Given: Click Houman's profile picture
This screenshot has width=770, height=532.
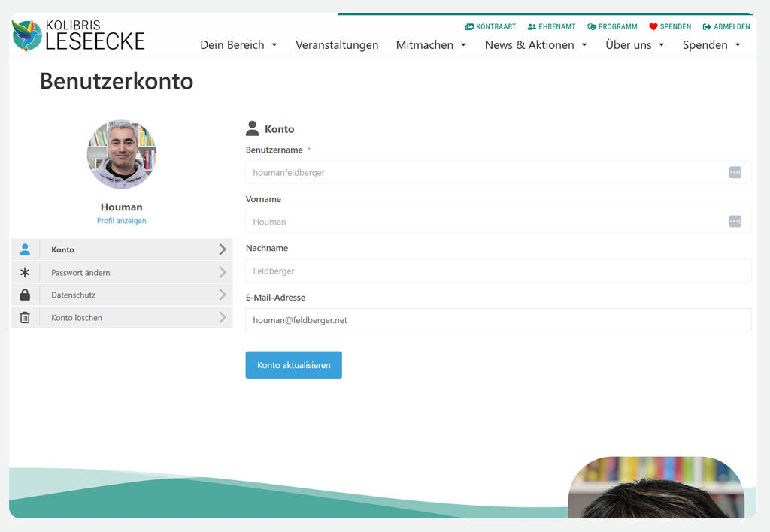Looking at the screenshot, I should (x=122, y=154).
